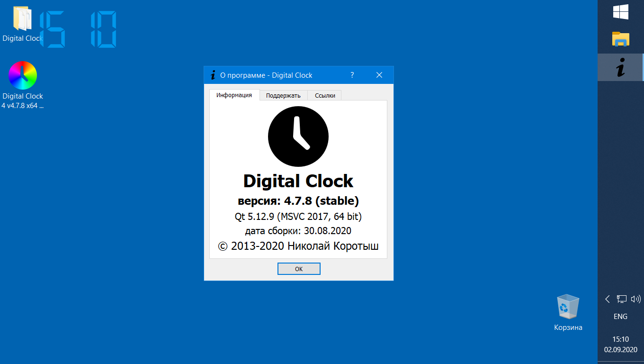This screenshot has height=364, width=644.
Task: Switch to the Поддержать tab
Action: 283,96
